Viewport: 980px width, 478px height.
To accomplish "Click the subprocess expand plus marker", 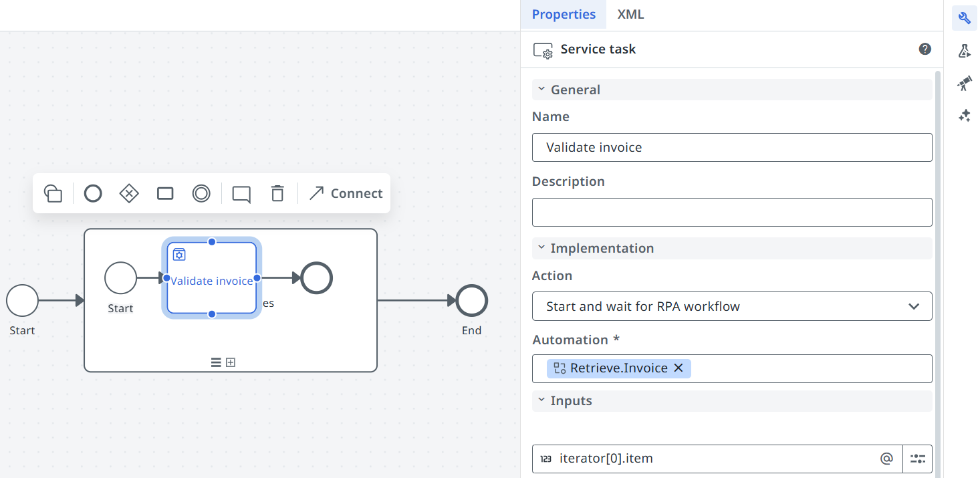I will 231,362.
